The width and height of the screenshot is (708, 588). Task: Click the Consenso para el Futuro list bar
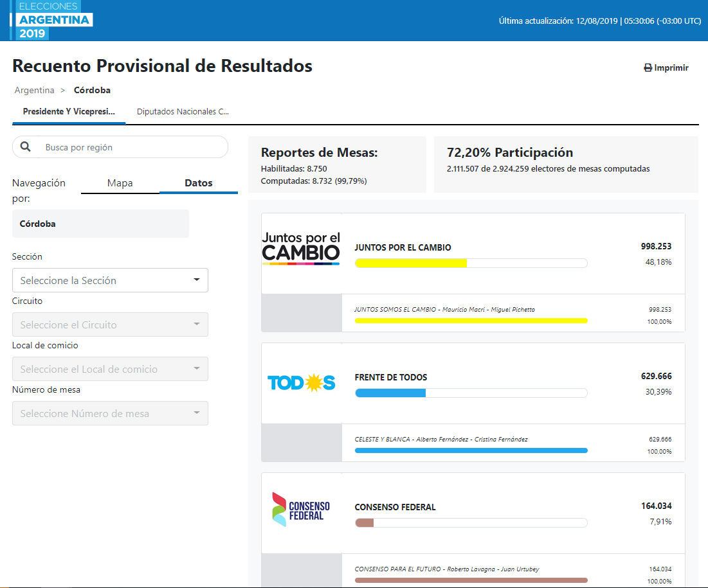pos(471,580)
